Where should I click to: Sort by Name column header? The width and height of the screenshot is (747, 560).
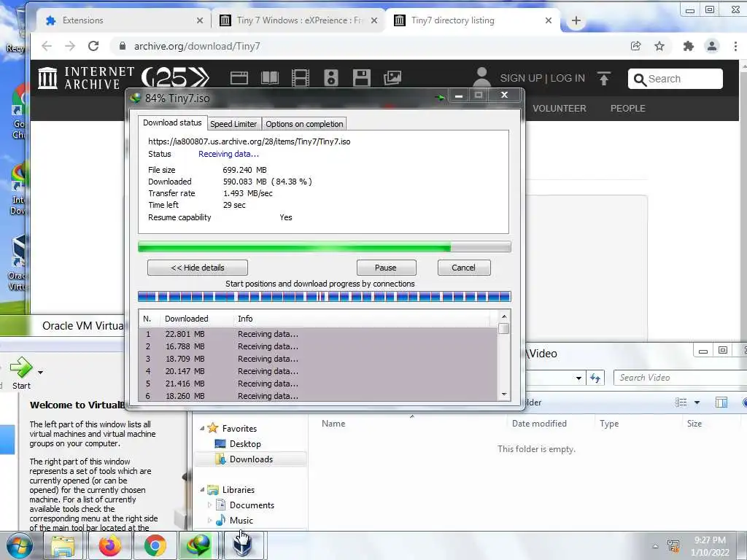tap(333, 424)
